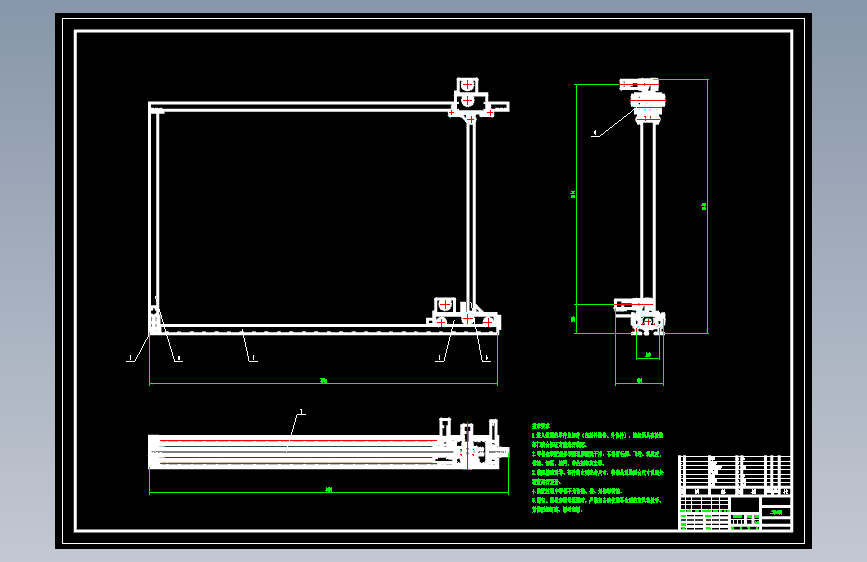Select the lower carriage assembly in the front view

tap(463, 314)
